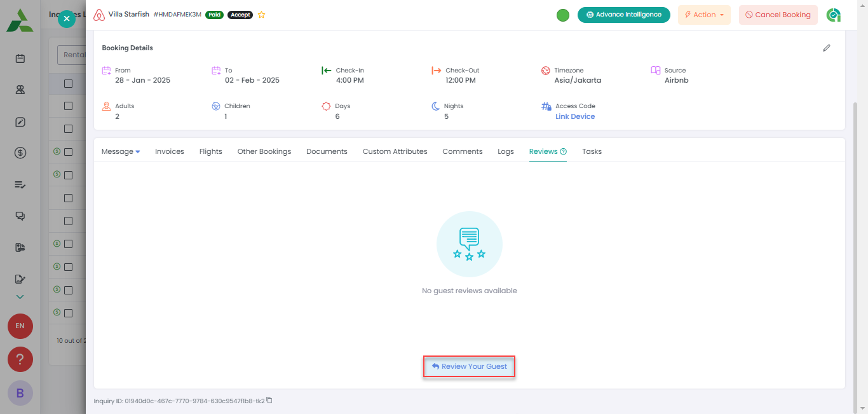Click booking code #HMDAFMEK3M
Image resolution: width=868 pixels, height=414 pixels.
pyautogui.click(x=177, y=15)
